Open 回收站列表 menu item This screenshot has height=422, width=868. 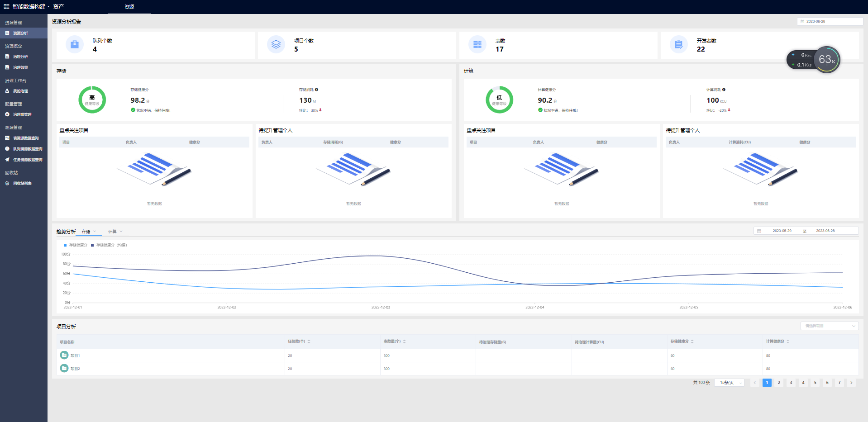click(x=24, y=183)
